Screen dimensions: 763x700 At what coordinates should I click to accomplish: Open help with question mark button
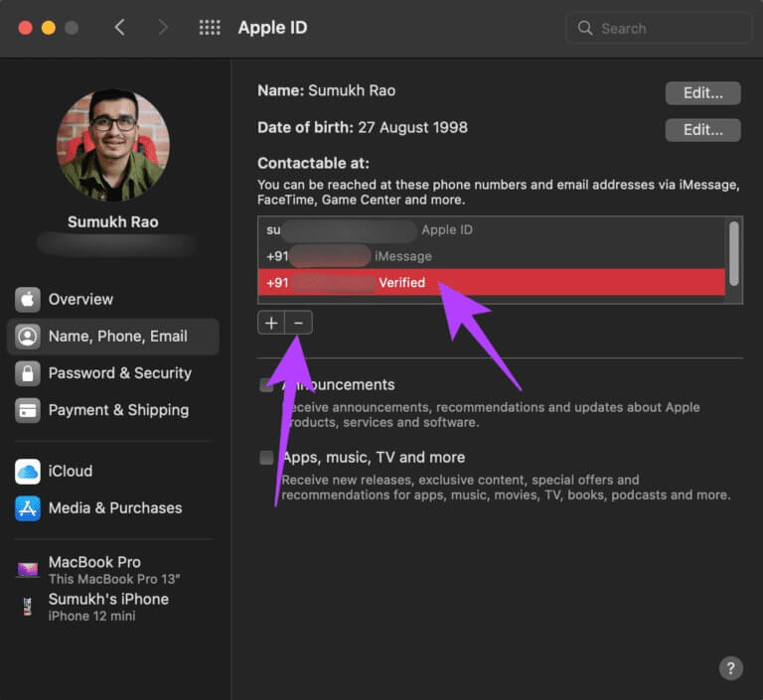[730, 668]
